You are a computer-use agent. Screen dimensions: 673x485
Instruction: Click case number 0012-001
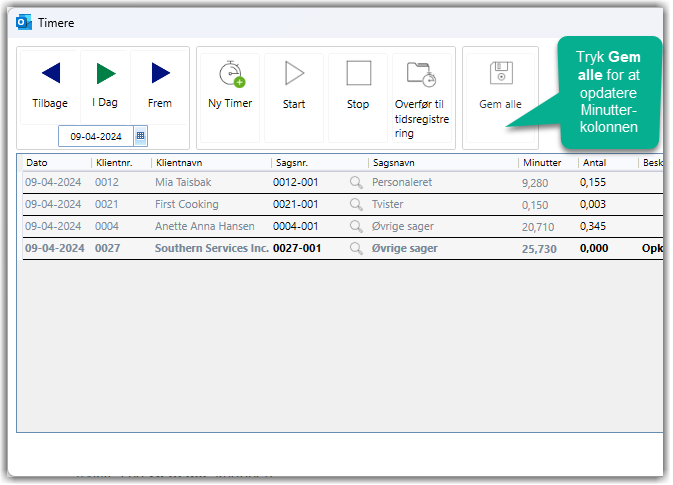coord(296,182)
